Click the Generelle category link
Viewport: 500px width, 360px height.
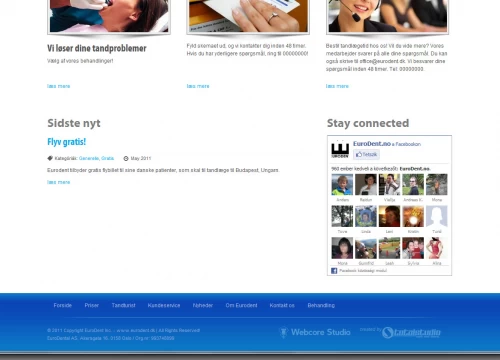tap(89, 158)
